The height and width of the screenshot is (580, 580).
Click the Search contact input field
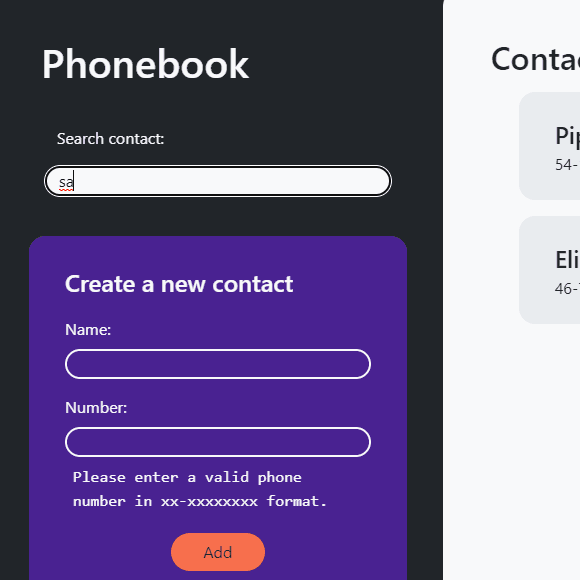pos(218,181)
